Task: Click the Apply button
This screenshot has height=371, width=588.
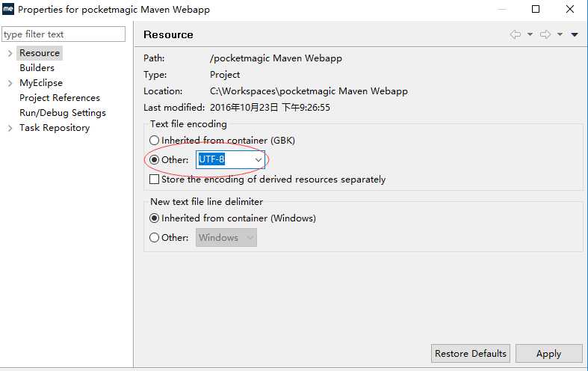Action: click(548, 353)
